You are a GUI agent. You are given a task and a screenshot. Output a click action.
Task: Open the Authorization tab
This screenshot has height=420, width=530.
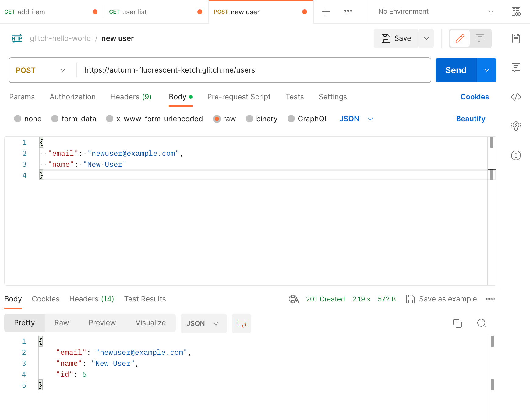tap(72, 97)
